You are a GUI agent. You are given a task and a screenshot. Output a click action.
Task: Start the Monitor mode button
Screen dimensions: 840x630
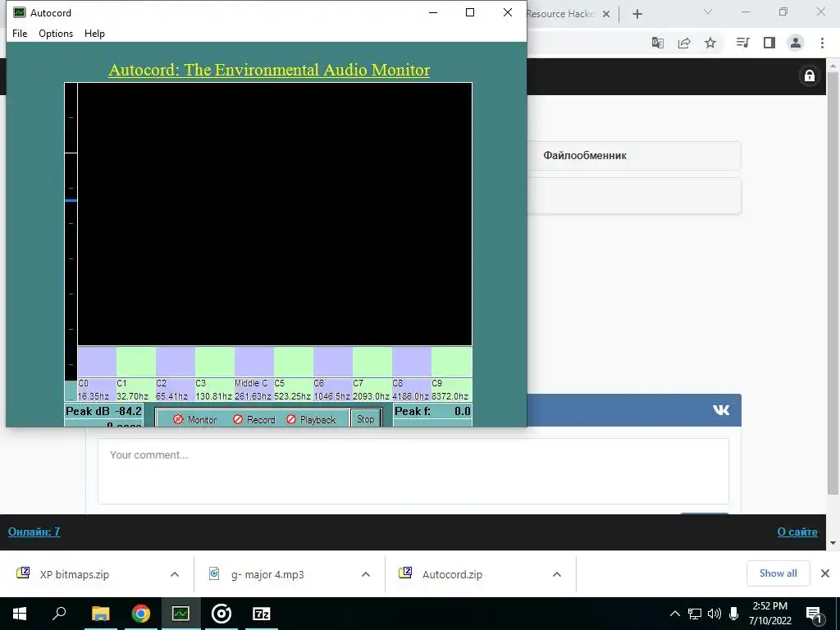pyautogui.click(x=195, y=419)
